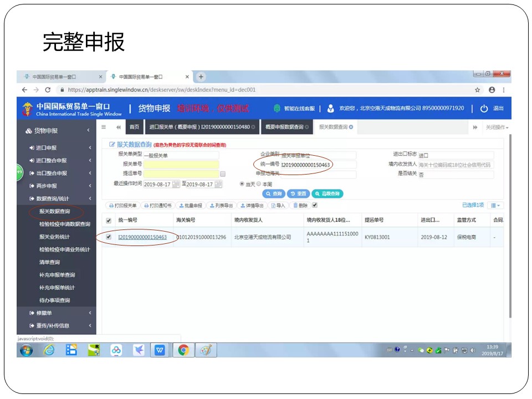532x399 pixels.
Task: Toggle the select-all checkbox in table header
Action: click(108, 220)
